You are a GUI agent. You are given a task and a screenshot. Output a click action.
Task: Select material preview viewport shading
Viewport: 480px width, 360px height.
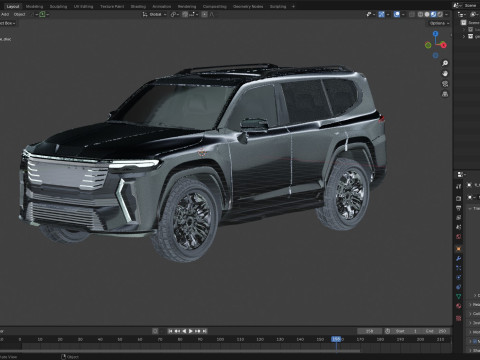tap(433, 14)
